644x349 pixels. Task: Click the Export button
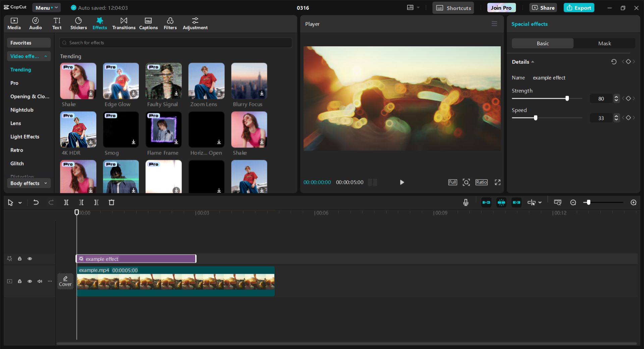click(x=579, y=8)
